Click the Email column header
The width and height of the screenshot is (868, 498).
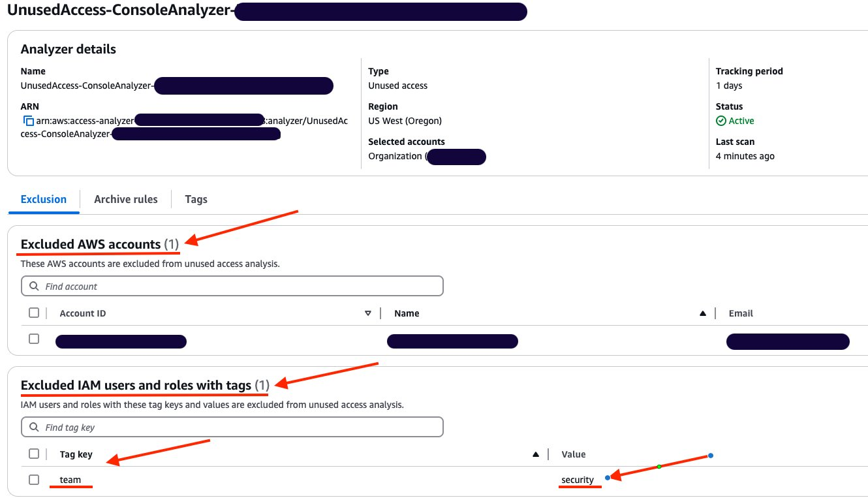(741, 313)
